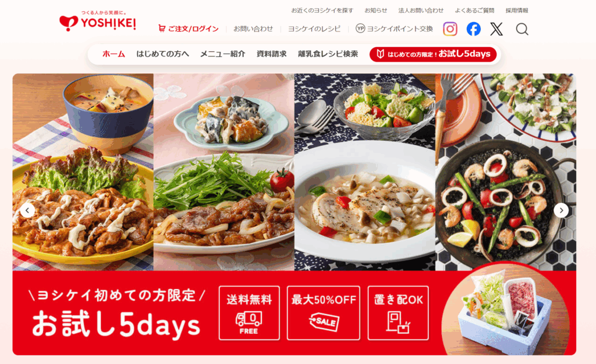Click the red お試し5days button

(433, 54)
